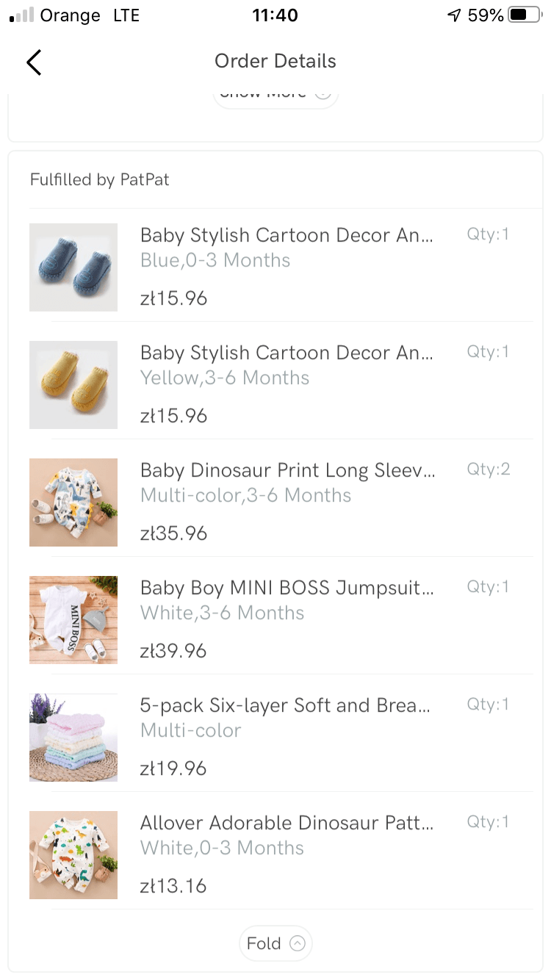The height and width of the screenshot is (980, 551).
Task: Collapse the item list with Fold
Action: click(275, 943)
